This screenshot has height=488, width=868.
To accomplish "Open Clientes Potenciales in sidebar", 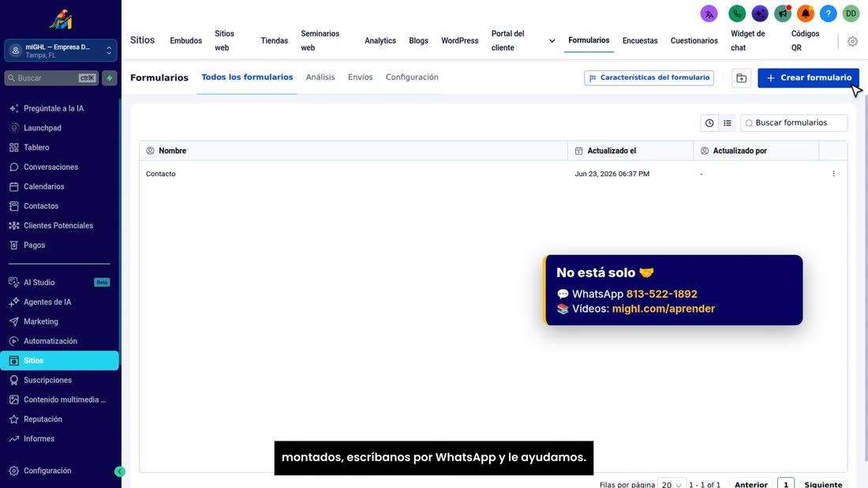I will coord(59,226).
